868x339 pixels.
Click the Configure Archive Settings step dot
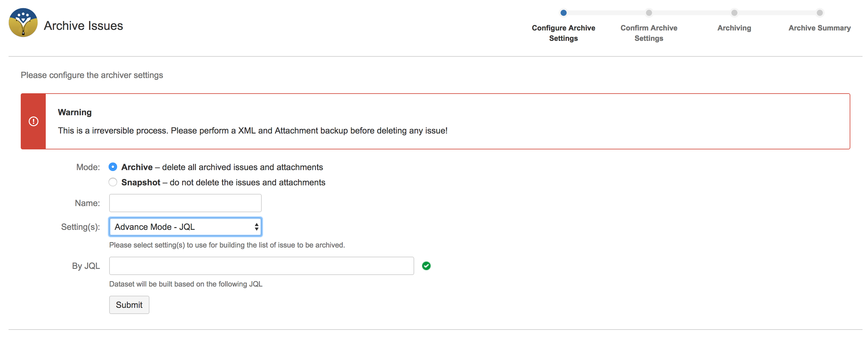[563, 13]
